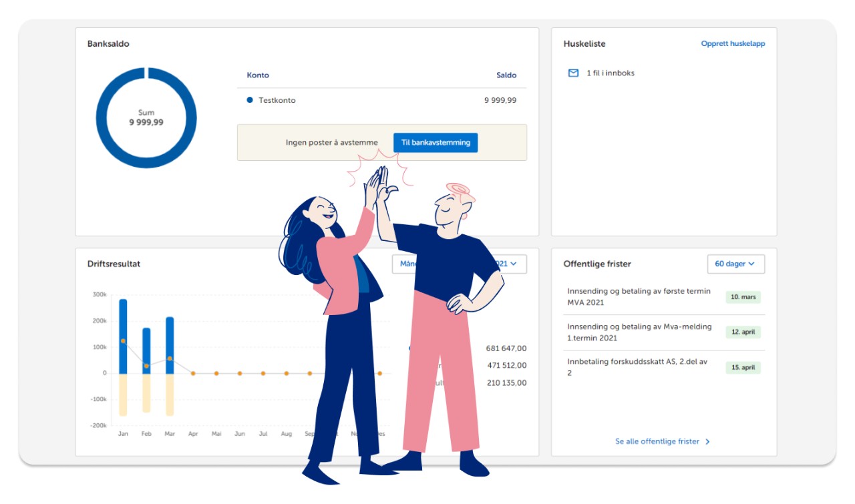
Task: Open the 1 fil i innboks reminder
Action: [610, 73]
